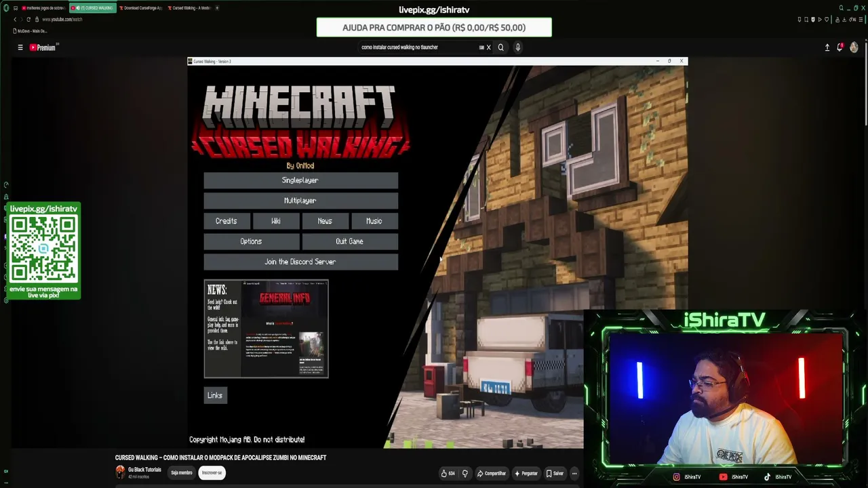Click Join the Discord Server
Image resolution: width=868 pixels, height=488 pixels.
pyautogui.click(x=300, y=262)
